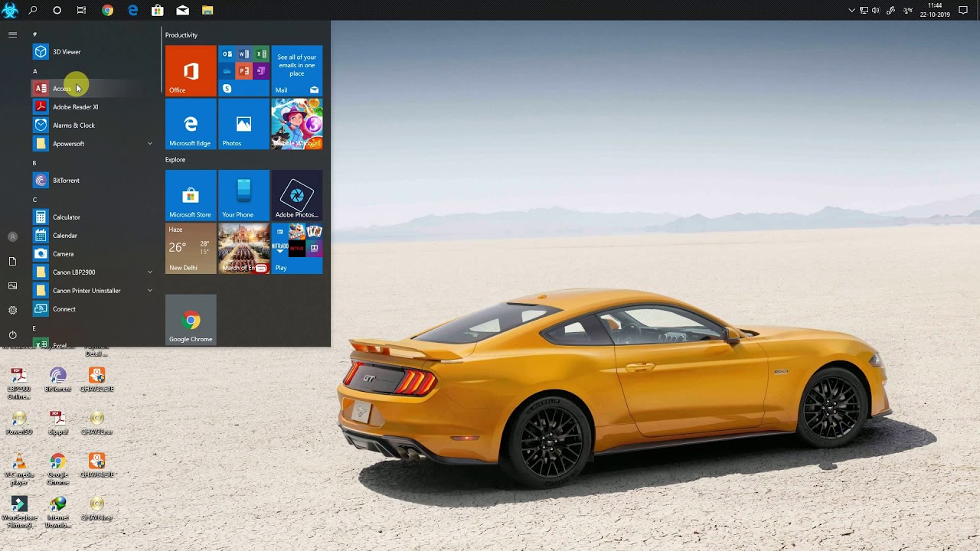Expand the Apowersoft folder
The image size is (980, 551).
tap(92, 144)
